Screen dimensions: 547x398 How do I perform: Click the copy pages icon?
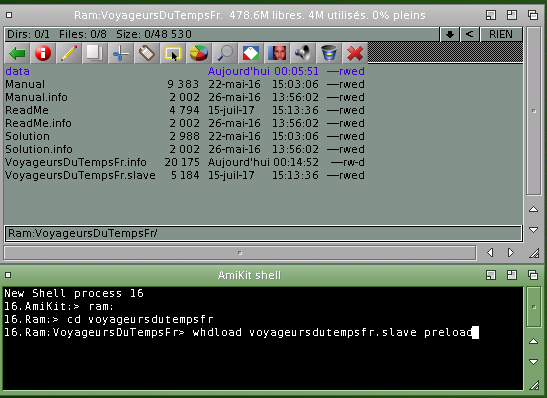[x=95, y=53]
